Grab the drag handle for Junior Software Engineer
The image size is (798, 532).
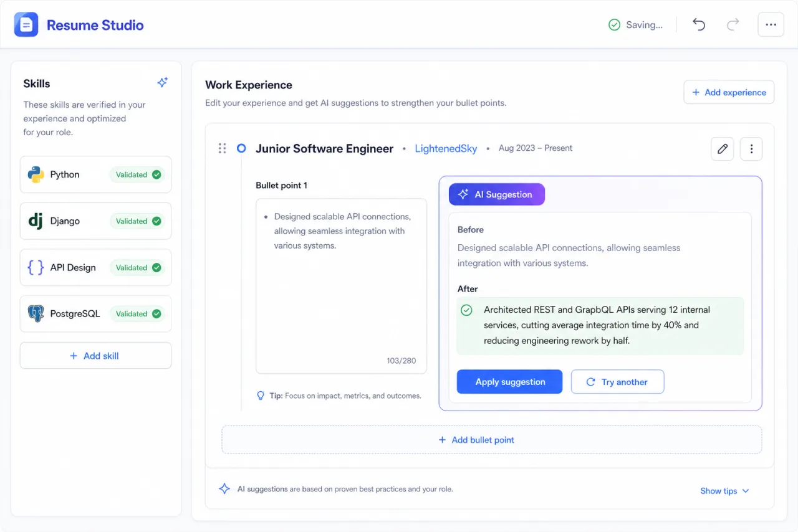(x=222, y=148)
